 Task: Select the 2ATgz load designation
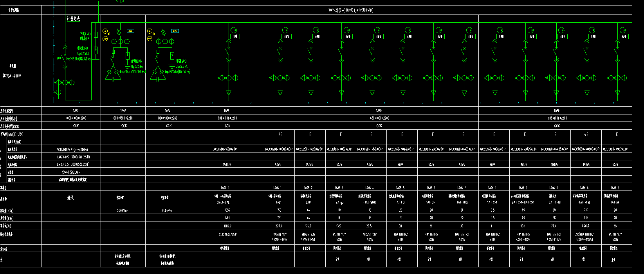click(339, 202)
